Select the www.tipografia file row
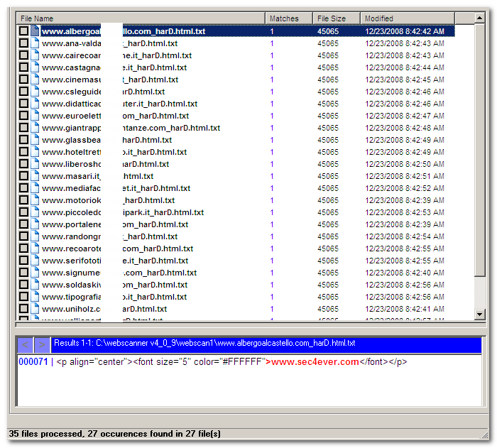 pos(114,297)
